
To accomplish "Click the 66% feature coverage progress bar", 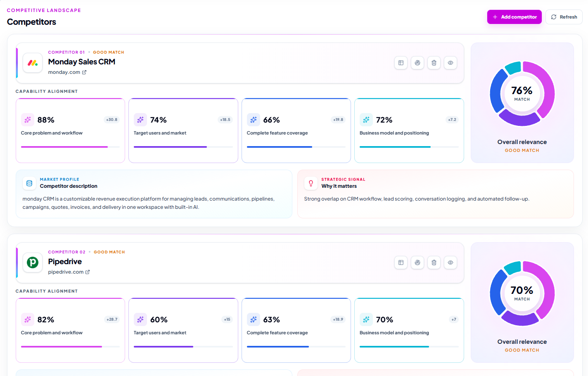I will [x=296, y=147].
